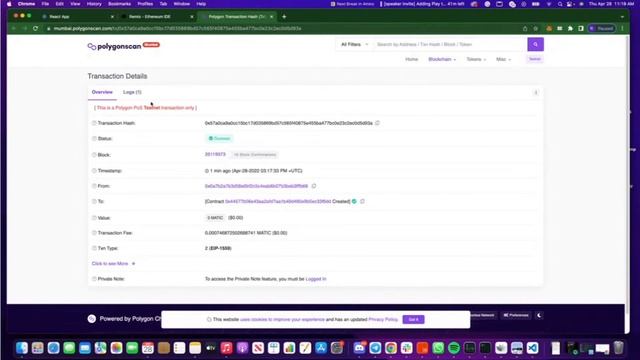This screenshot has height=360, width=640.
Task: Open Chrome three-dot menu
Action: 622,29
